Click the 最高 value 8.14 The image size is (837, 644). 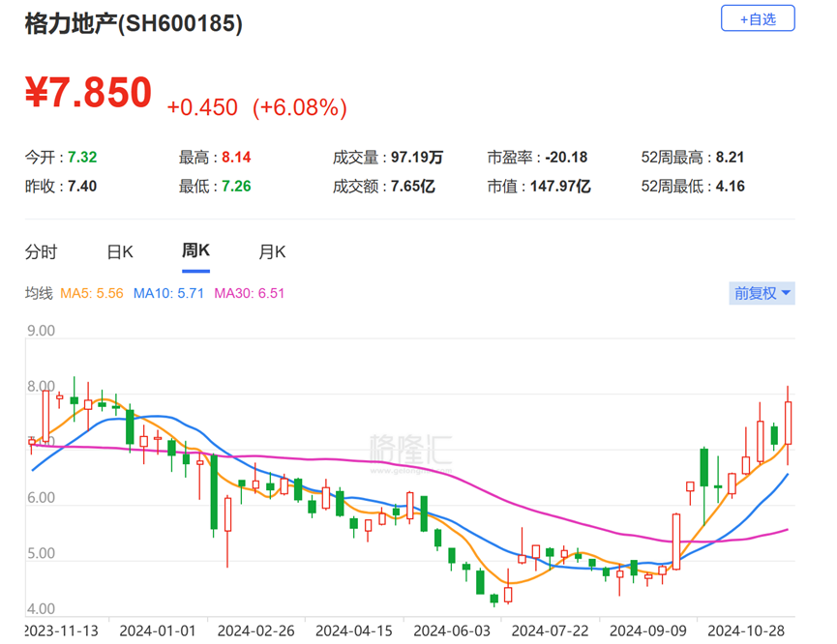pos(236,158)
